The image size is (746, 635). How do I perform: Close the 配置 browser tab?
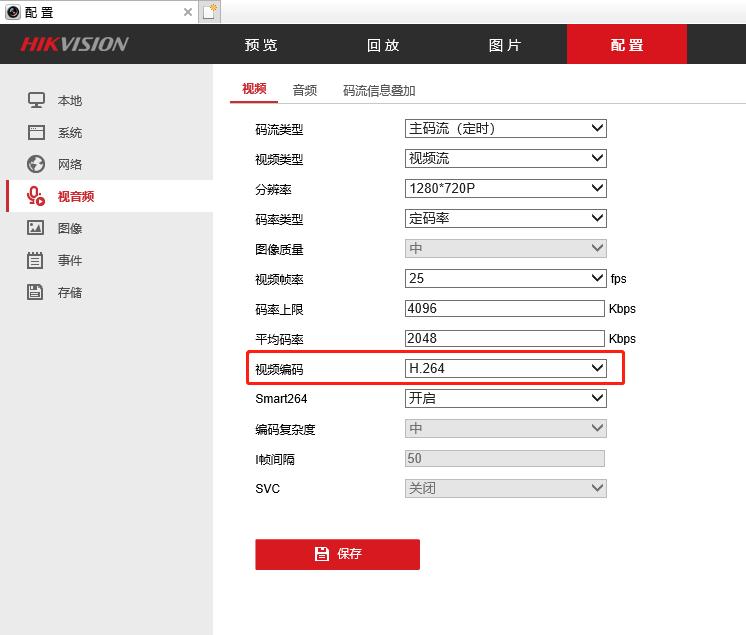tap(188, 12)
